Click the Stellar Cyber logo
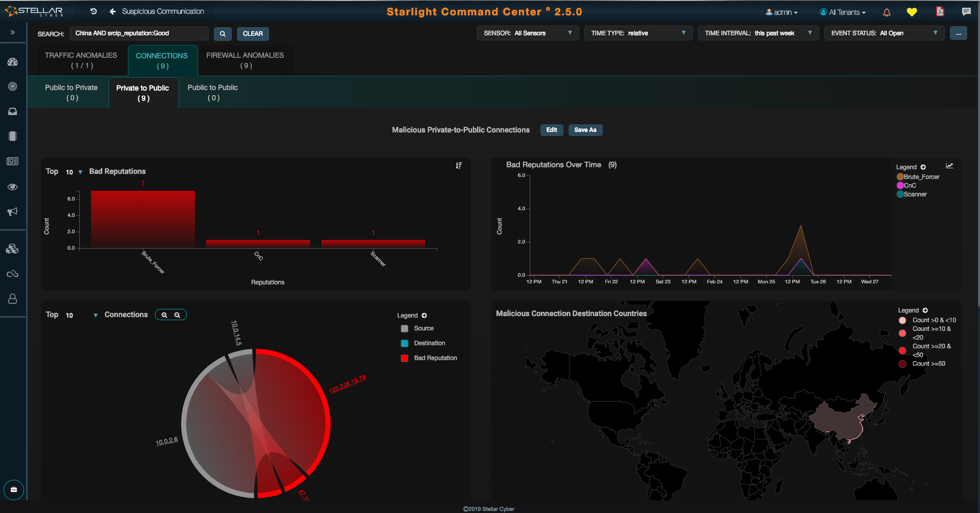 (34, 11)
